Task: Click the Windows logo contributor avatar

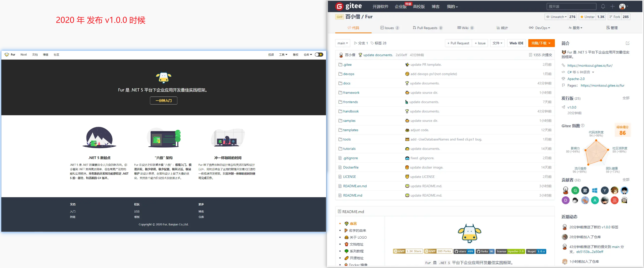Action: point(595,190)
